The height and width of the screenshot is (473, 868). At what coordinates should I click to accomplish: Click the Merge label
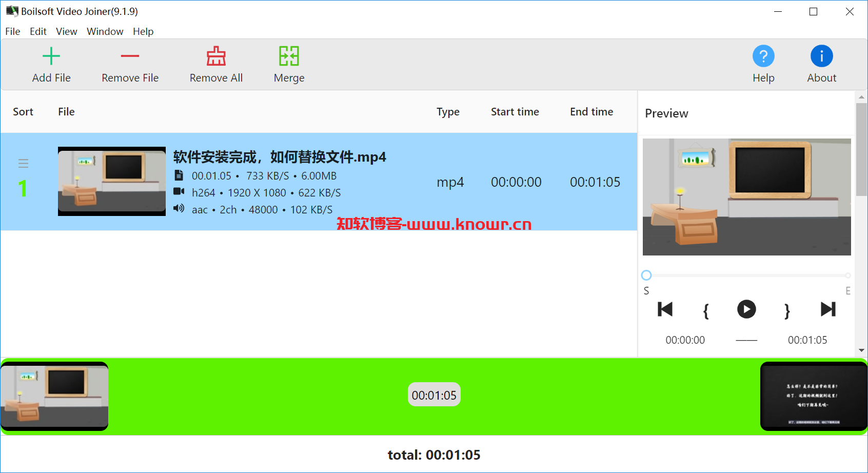(x=289, y=78)
